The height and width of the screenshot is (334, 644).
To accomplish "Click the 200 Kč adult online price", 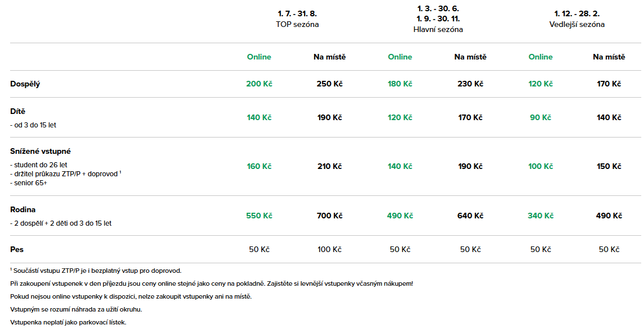I will [x=259, y=84].
